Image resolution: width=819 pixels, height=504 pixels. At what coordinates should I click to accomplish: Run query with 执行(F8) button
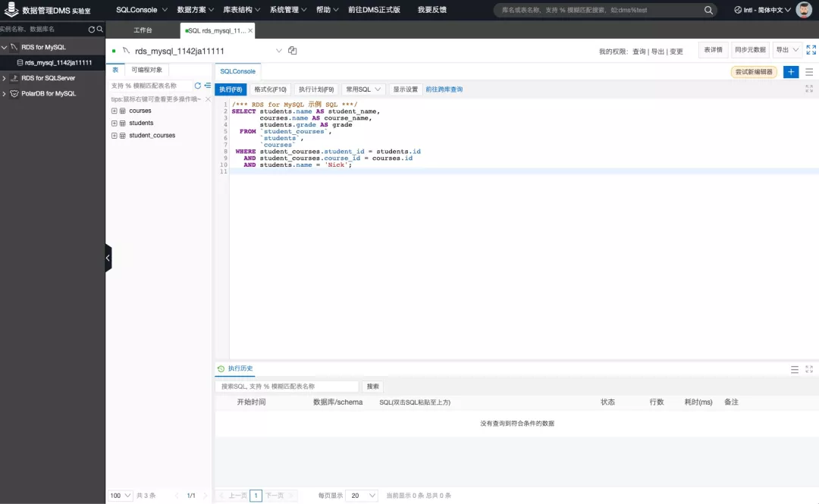click(231, 89)
